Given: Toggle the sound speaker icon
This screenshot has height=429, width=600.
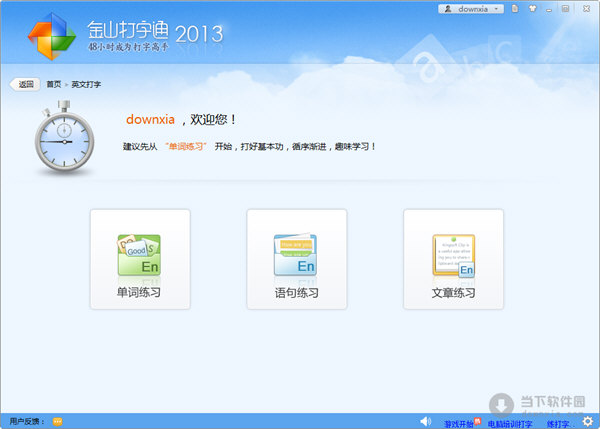Looking at the screenshot, I should click(426, 422).
